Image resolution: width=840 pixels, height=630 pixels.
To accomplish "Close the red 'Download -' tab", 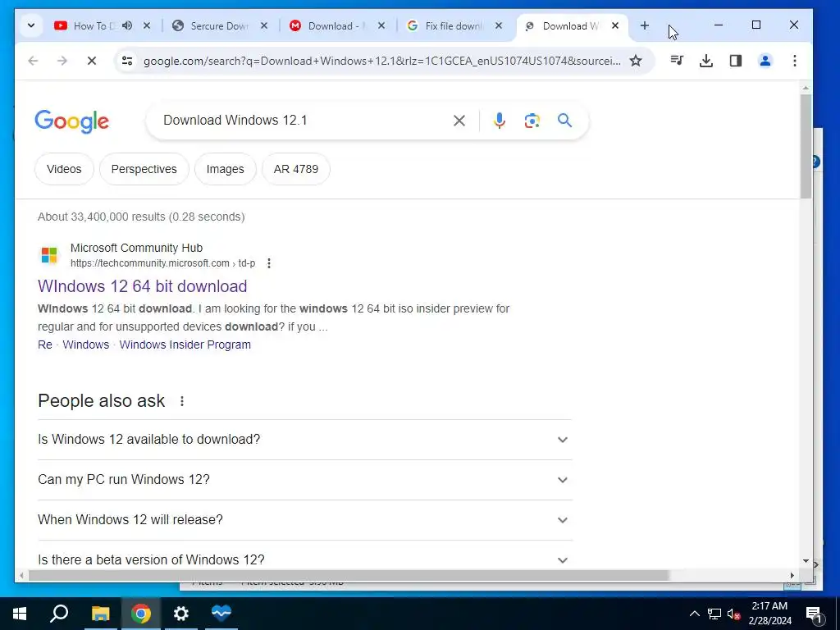I will (x=381, y=25).
